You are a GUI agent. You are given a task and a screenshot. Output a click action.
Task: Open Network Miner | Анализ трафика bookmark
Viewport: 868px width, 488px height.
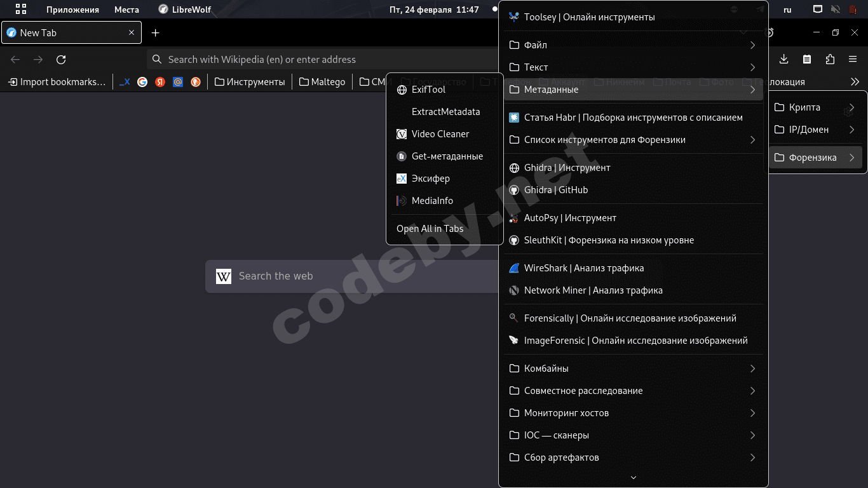pos(634,290)
